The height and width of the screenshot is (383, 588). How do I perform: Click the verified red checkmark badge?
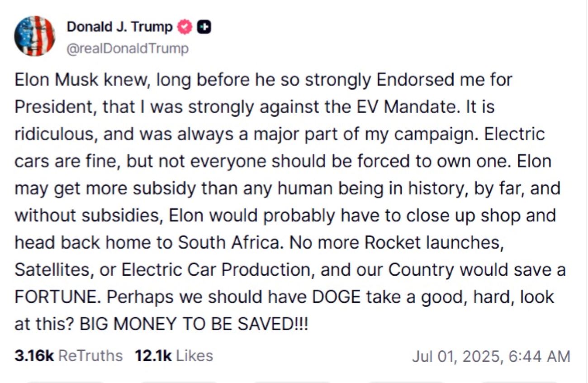185,28
